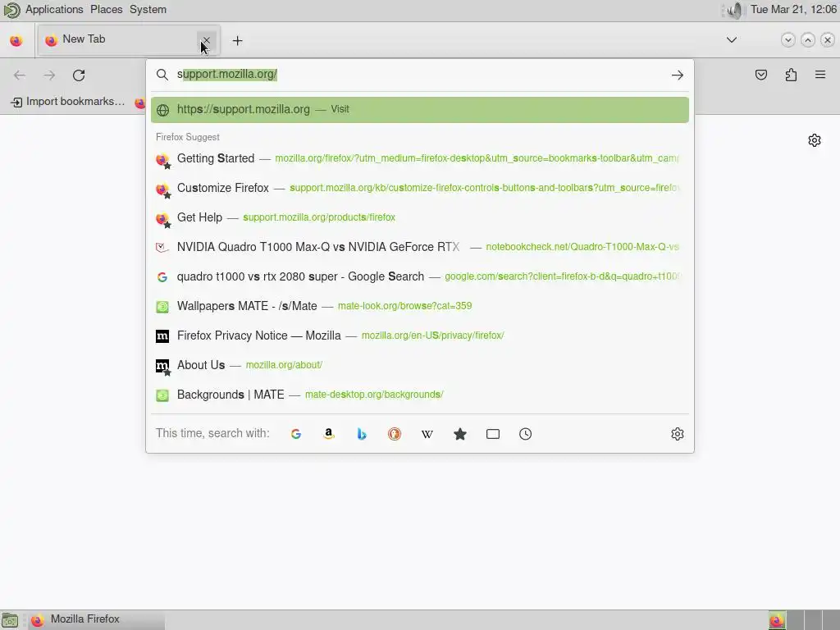This screenshot has width=840, height=630.
Task: Select the New Tab tab
Action: tap(129, 40)
